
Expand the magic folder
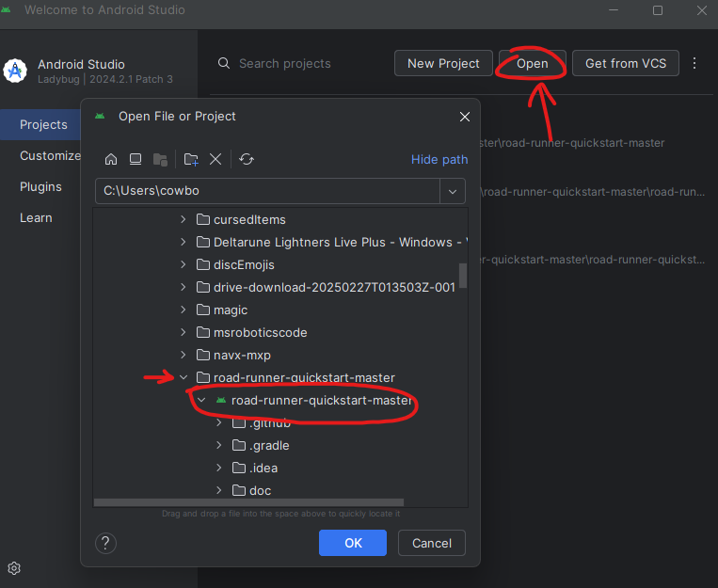point(183,310)
